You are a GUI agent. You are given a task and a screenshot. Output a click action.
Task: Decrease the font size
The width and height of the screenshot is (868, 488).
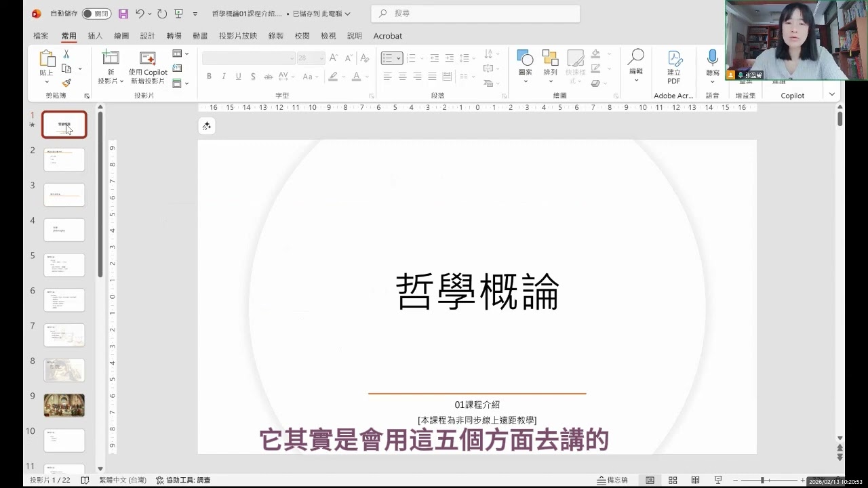pyautogui.click(x=349, y=58)
